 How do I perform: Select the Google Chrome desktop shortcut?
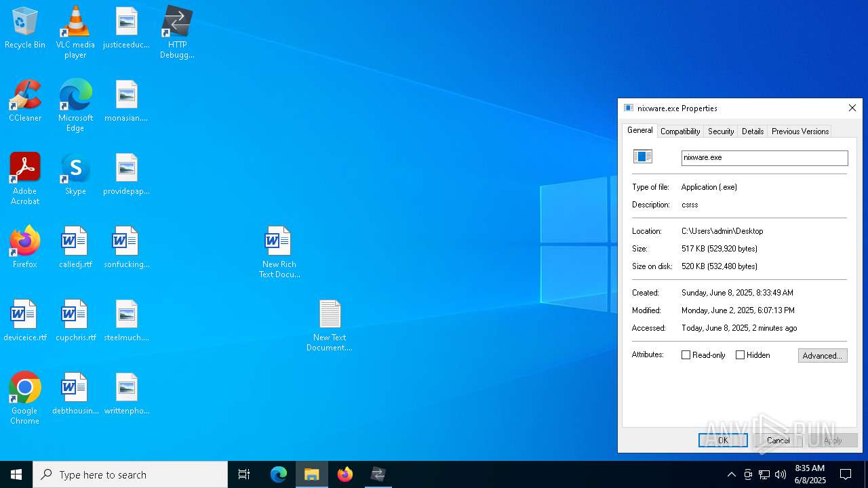(25, 398)
